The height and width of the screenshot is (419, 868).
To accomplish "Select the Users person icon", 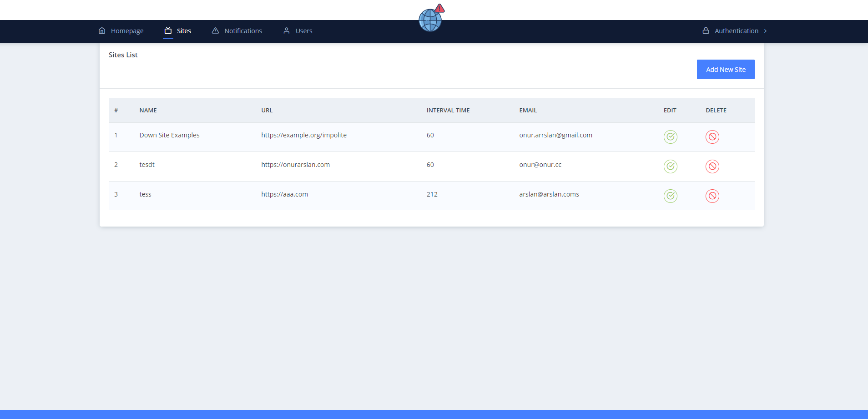I will [x=286, y=30].
